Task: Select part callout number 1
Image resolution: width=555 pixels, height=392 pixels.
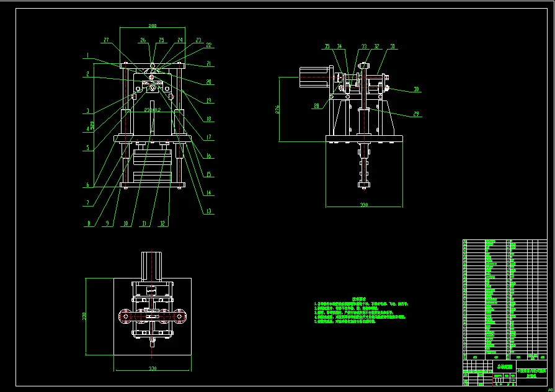Action: point(87,56)
